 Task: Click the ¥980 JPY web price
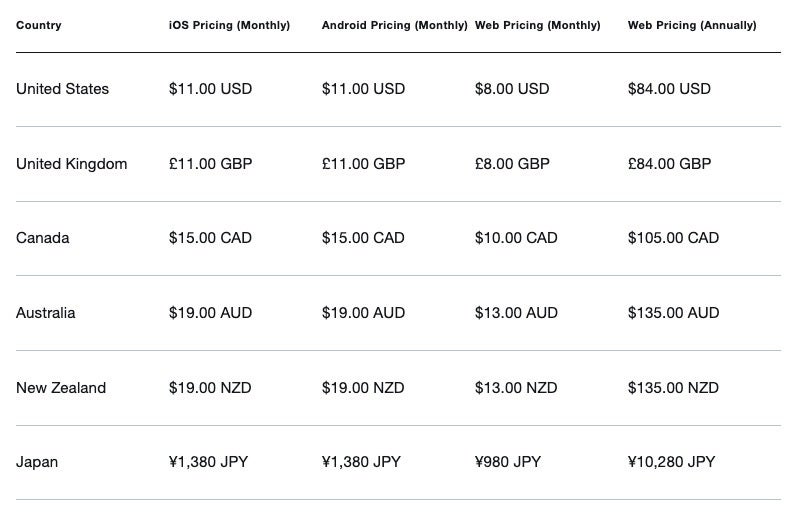coord(508,462)
